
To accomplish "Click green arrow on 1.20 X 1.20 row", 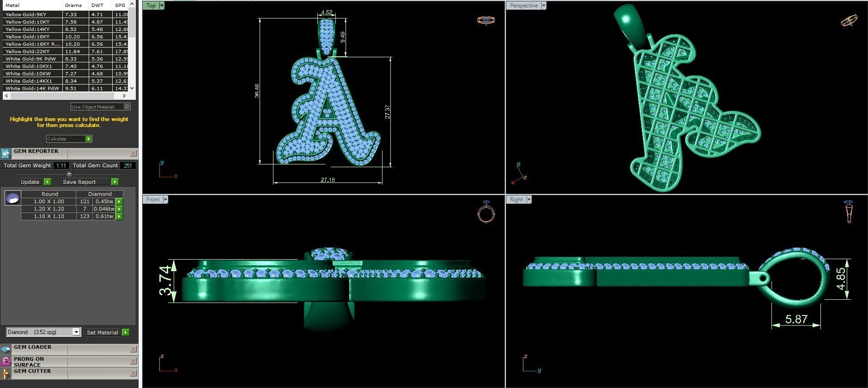I will tap(119, 209).
